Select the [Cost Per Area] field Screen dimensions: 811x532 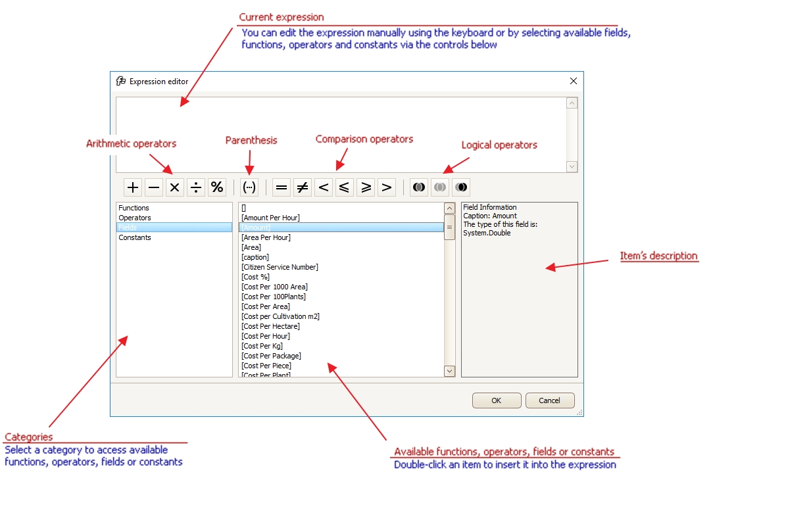[341, 306]
